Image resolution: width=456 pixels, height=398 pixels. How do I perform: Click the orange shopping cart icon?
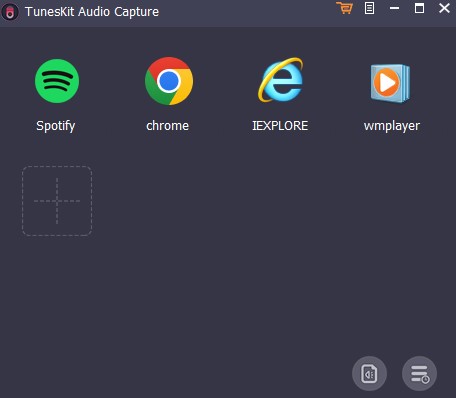(344, 8)
